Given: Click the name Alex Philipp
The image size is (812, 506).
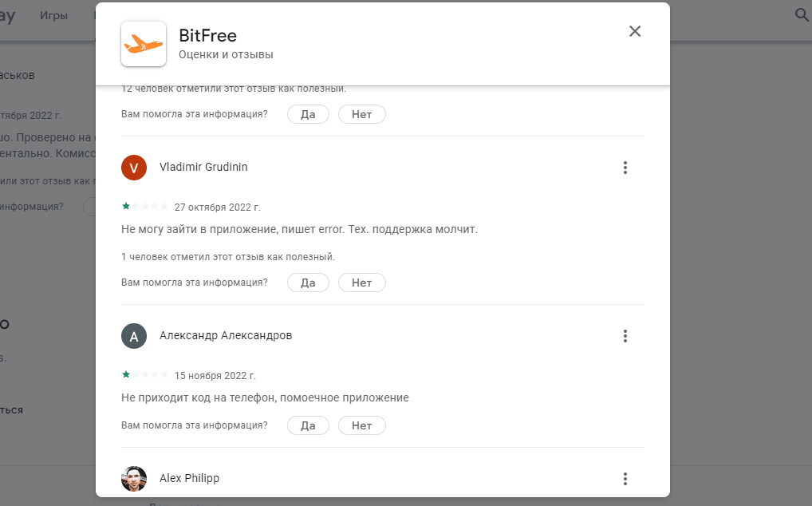Looking at the screenshot, I should [189, 479].
